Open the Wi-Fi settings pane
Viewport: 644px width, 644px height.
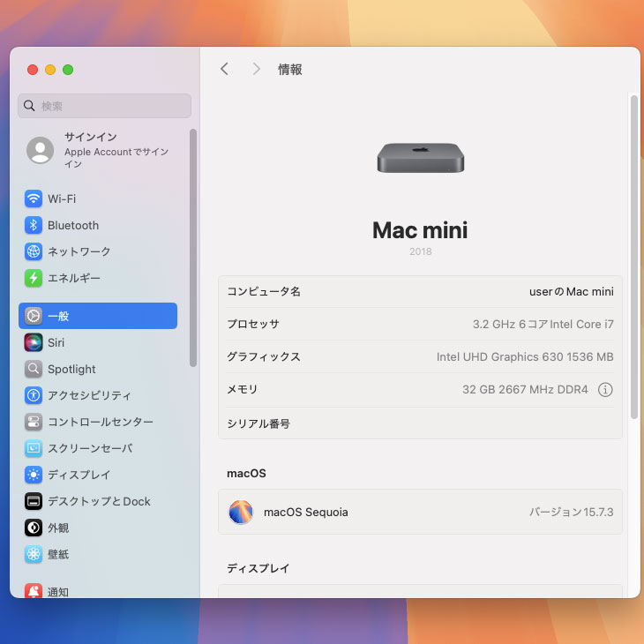pyautogui.click(x=62, y=198)
